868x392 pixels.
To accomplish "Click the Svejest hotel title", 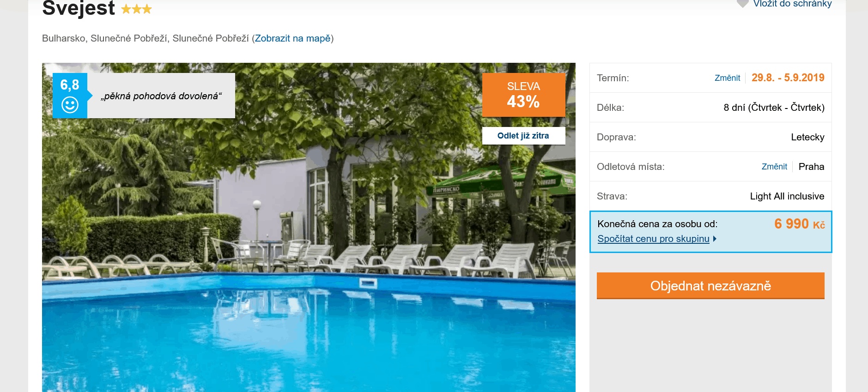I will click(79, 8).
